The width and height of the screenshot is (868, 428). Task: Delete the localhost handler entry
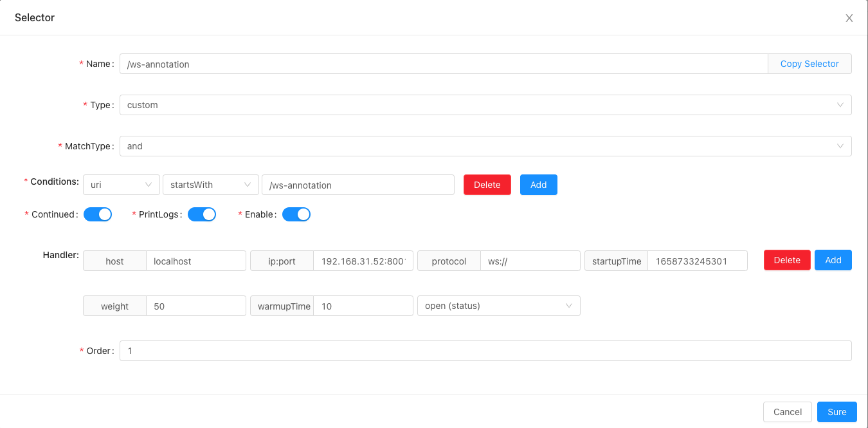coord(786,260)
